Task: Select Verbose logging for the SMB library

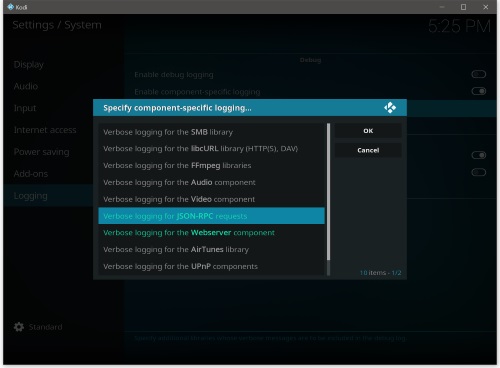Action: tap(211, 132)
